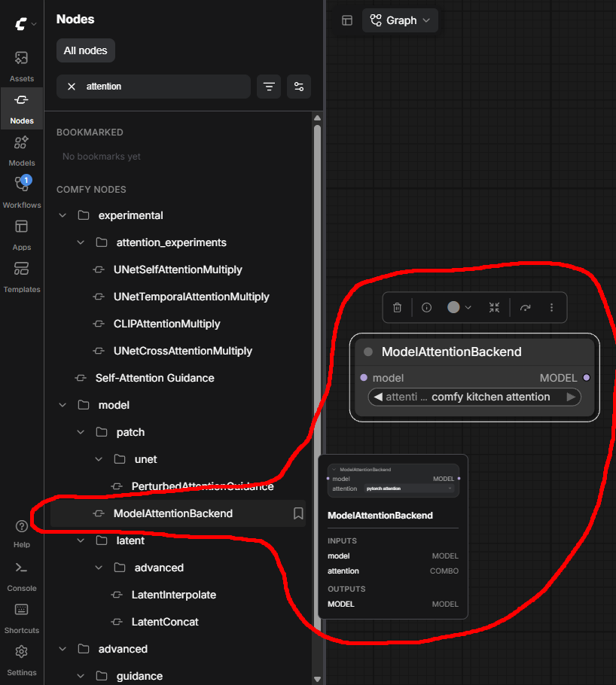616x685 pixels.
Task: Click the MODEL output socket on node
Action: [x=587, y=378]
